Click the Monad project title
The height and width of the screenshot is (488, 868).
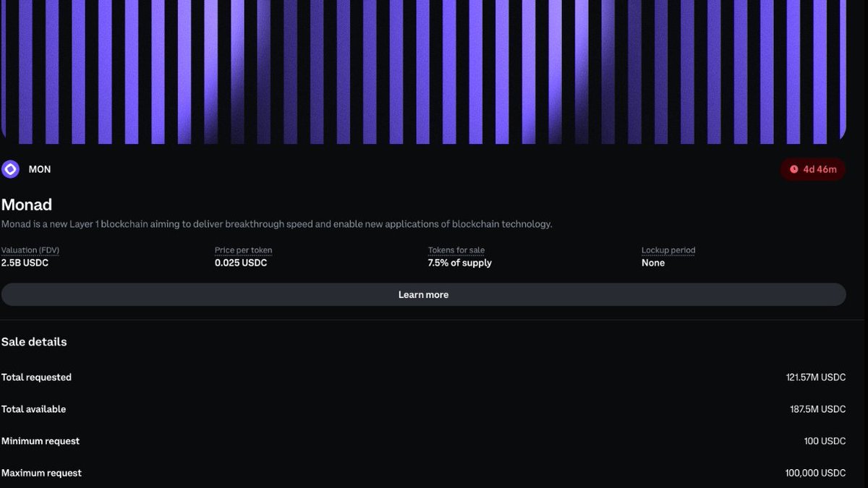coord(27,205)
